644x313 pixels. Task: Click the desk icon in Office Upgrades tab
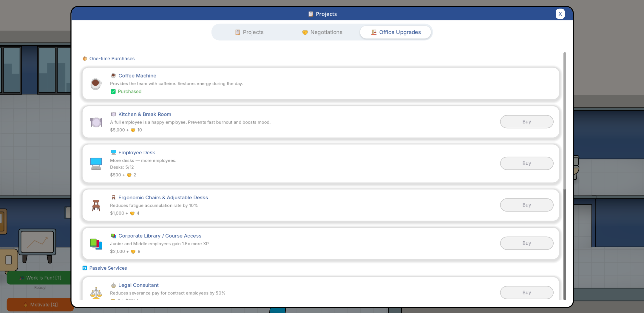374,32
